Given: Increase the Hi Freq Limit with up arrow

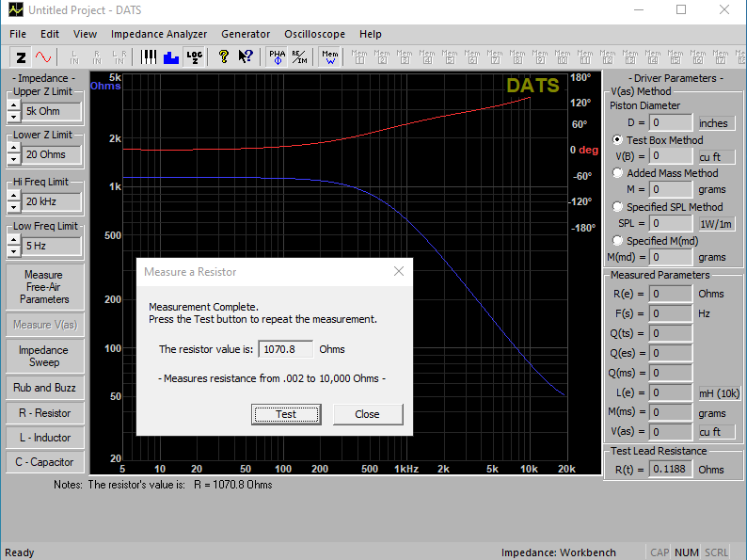Looking at the screenshot, I should 14,197.
